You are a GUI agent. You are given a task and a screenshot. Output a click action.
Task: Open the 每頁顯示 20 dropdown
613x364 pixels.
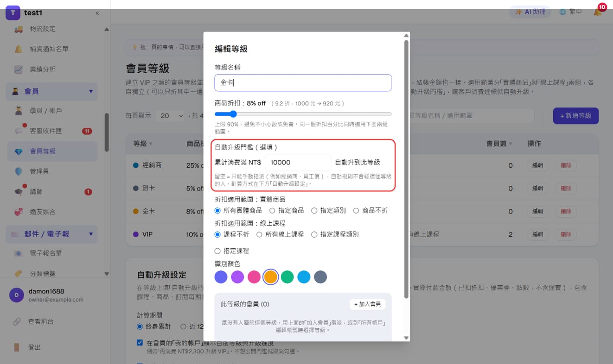pos(171,116)
